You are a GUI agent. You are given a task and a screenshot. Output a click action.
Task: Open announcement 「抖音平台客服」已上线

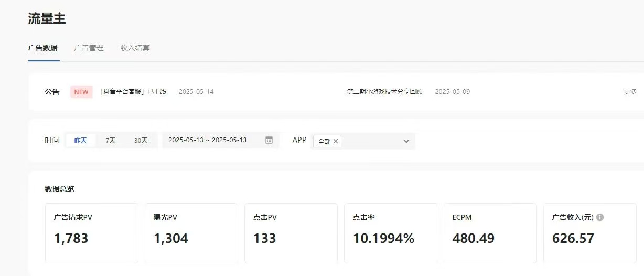(x=133, y=92)
